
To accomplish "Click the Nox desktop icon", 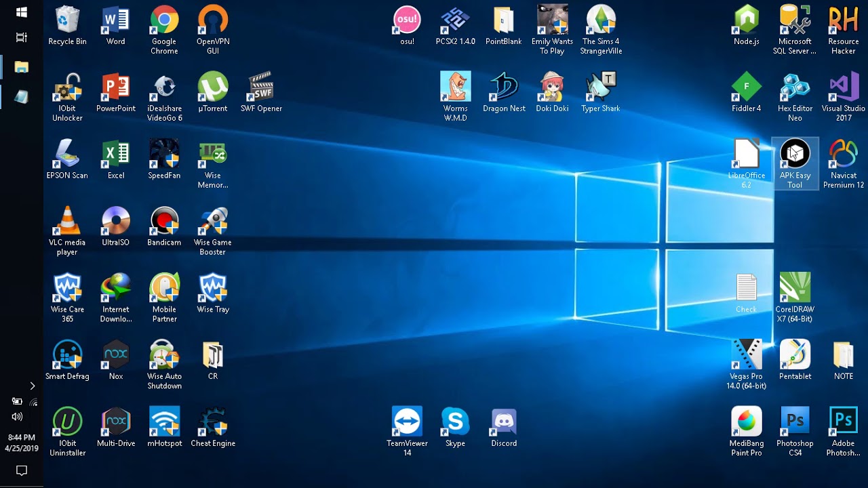I will click(x=116, y=361).
